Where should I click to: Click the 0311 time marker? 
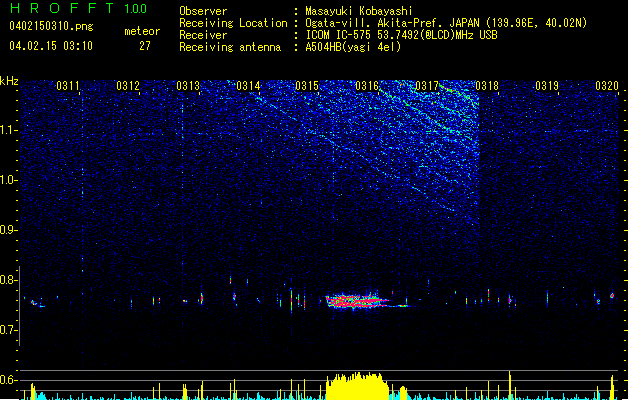pyautogui.click(x=67, y=86)
